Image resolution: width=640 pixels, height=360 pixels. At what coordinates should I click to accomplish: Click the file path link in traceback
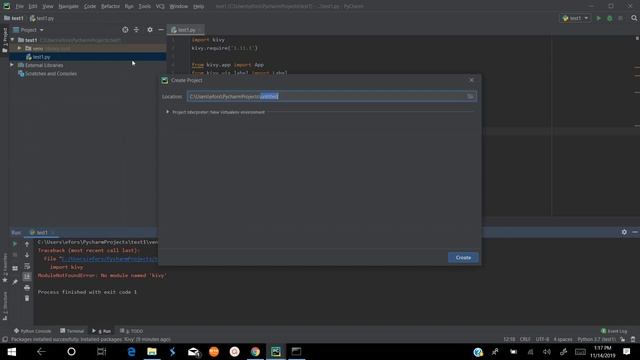click(109, 259)
